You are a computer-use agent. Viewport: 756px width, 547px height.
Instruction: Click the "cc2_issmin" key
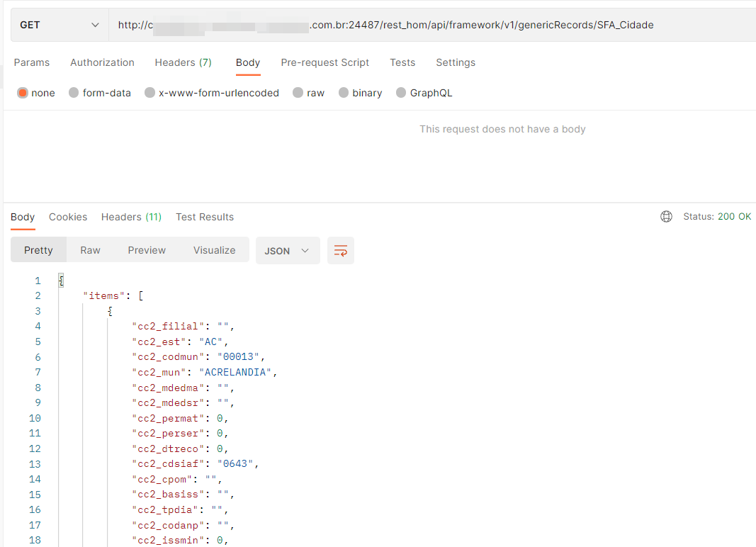168,540
